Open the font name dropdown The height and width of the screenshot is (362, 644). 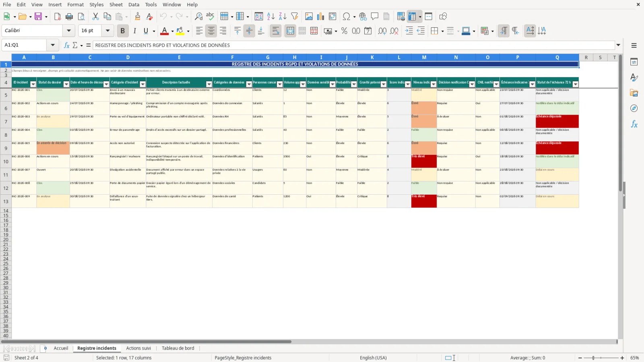[69, 31]
